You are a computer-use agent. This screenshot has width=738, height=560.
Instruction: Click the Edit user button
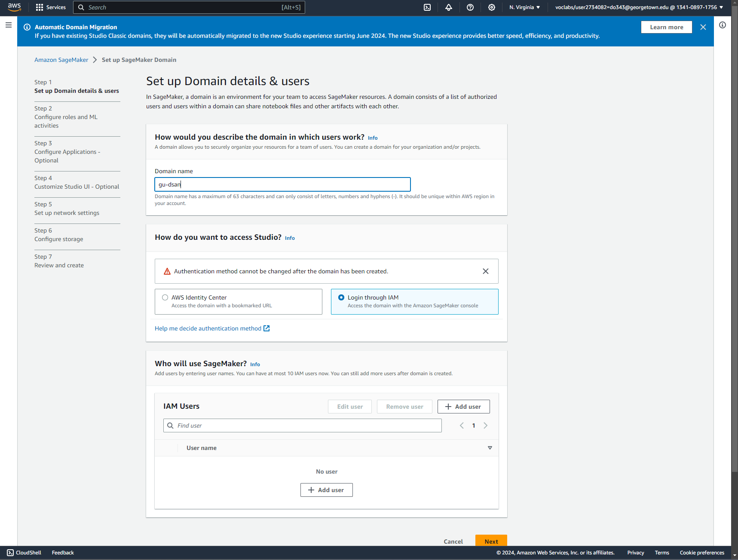click(x=350, y=407)
